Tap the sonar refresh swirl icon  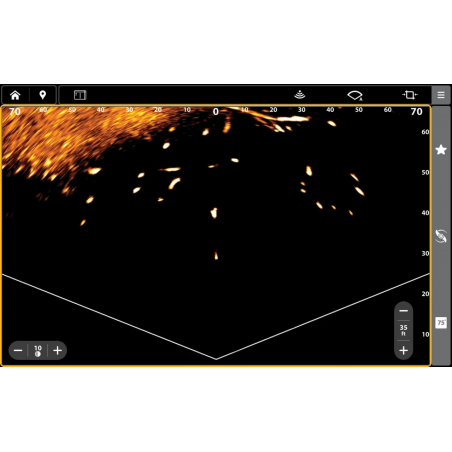[x=441, y=236]
